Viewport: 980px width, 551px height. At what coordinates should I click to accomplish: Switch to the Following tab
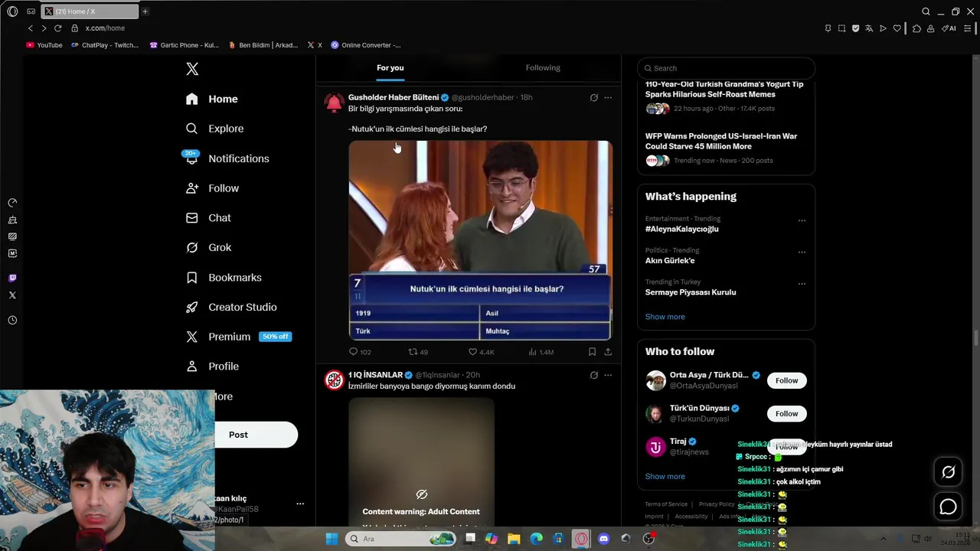point(543,68)
